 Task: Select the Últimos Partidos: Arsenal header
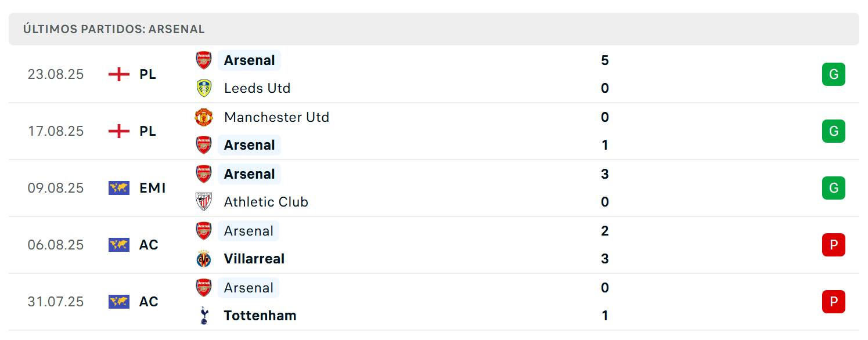pyautogui.click(x=114, y=29)
